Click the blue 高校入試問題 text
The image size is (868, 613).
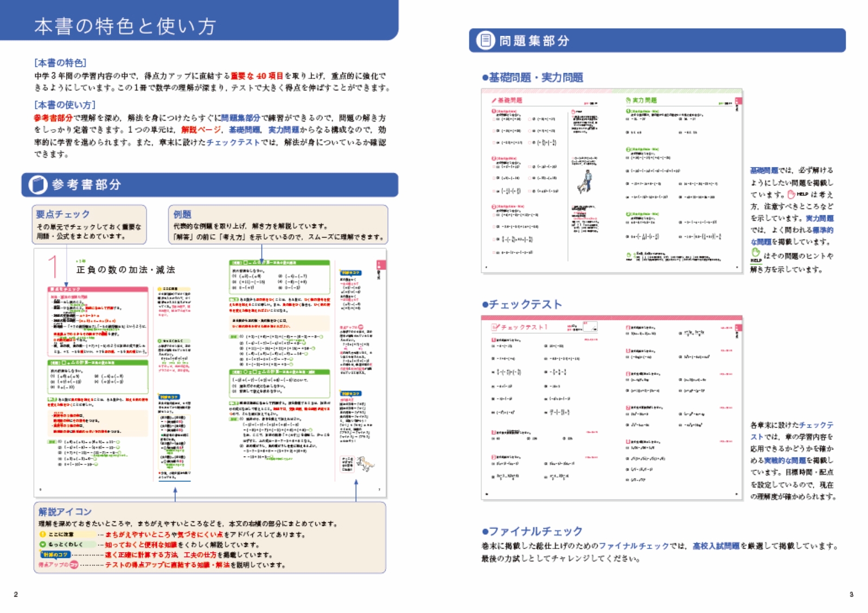pyautogui.click(x=716, y=546)
